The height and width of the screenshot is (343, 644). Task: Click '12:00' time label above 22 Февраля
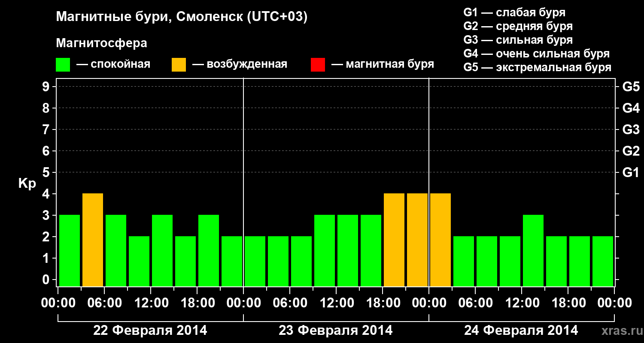point(151,303)
